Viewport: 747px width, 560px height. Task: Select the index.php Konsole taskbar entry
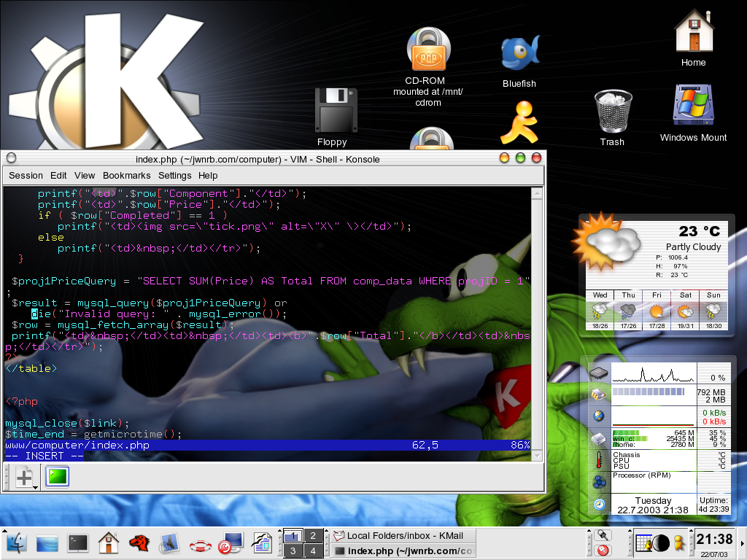(x=403, y=551)
